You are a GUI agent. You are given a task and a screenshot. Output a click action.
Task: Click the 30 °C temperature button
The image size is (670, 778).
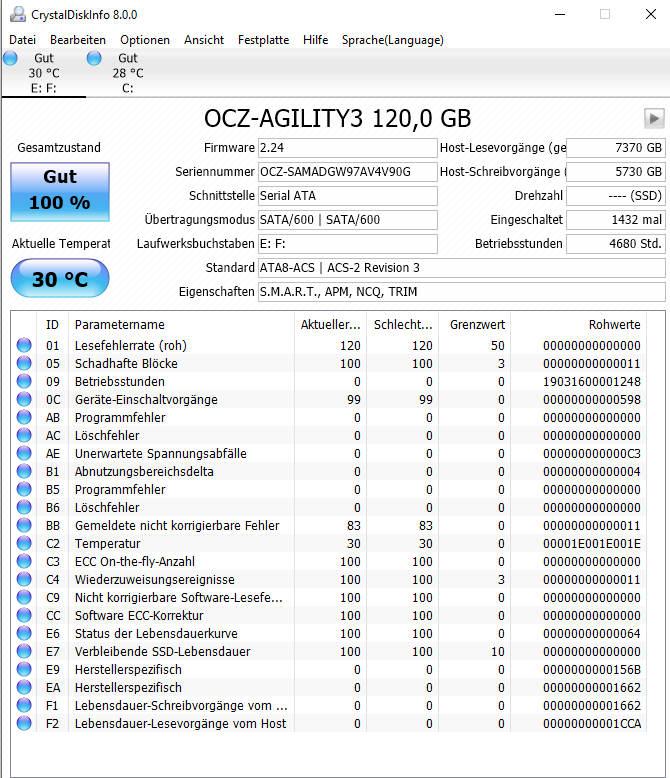[60, 279]
